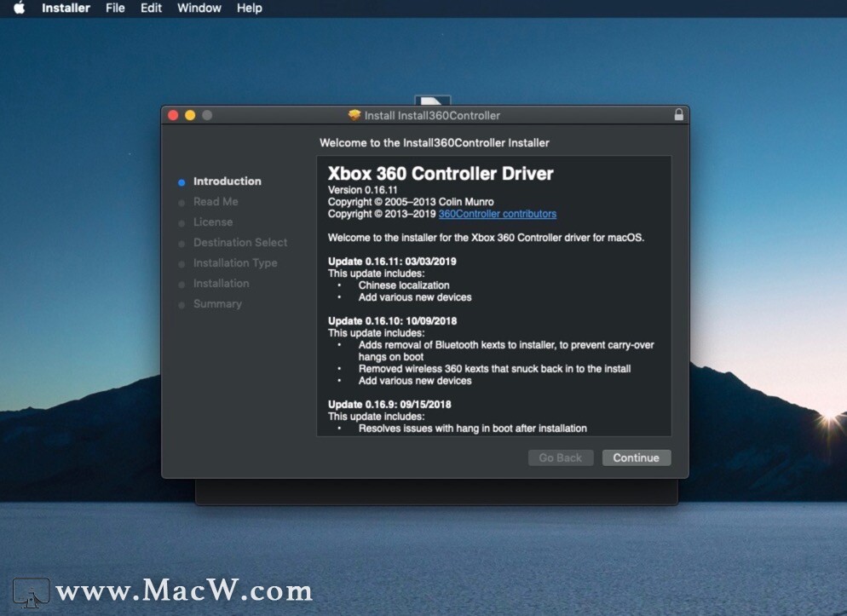Click the 'Chinese localization' bullet item

(x=404, y=285)
